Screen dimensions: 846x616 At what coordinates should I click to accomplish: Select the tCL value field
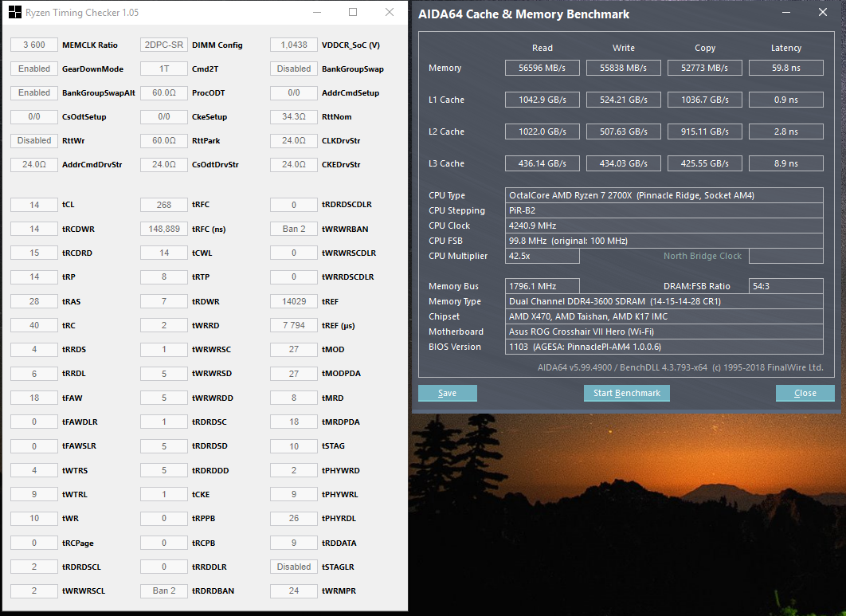(34, 205)
